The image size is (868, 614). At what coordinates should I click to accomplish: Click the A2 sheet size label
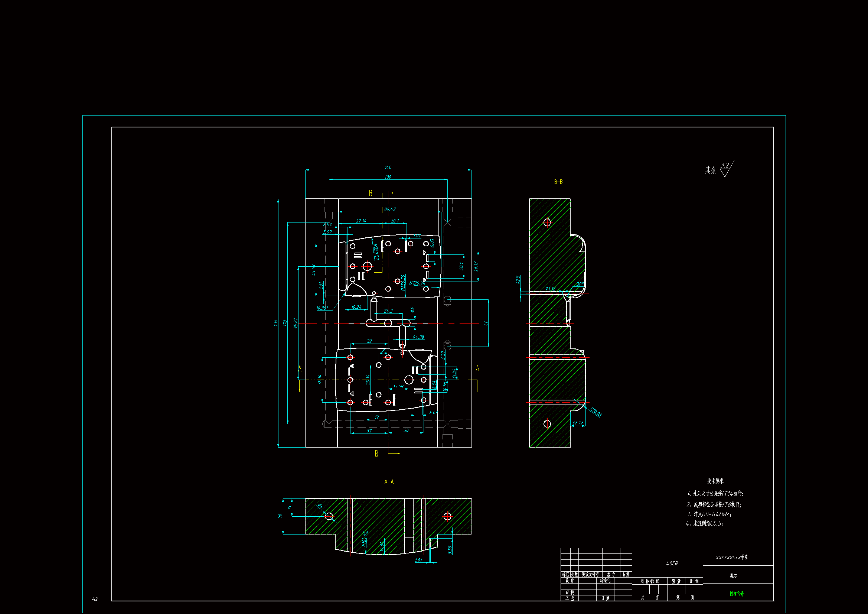click(95, 598)
